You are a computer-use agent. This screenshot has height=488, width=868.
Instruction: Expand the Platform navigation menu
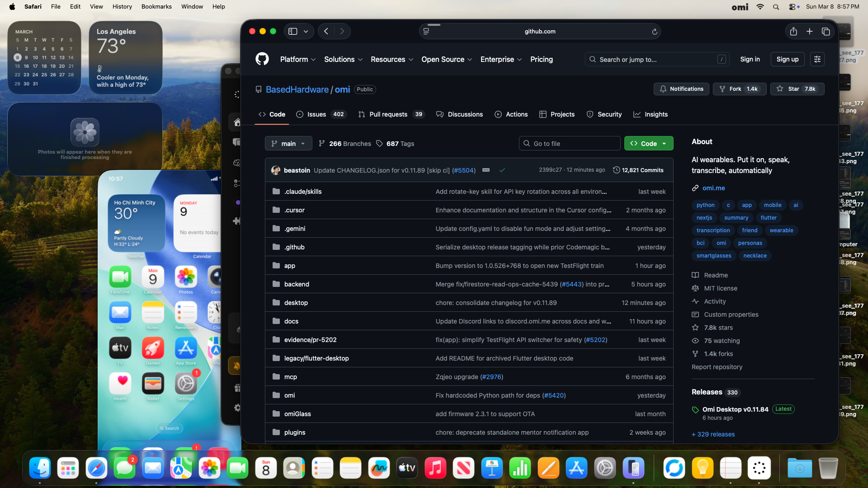coord(298,59)
